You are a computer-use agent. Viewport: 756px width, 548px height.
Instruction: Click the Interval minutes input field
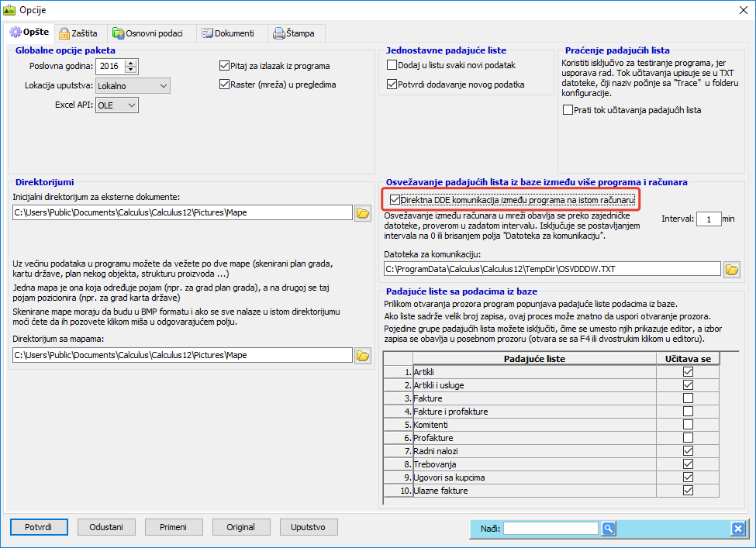coord(707,219)
